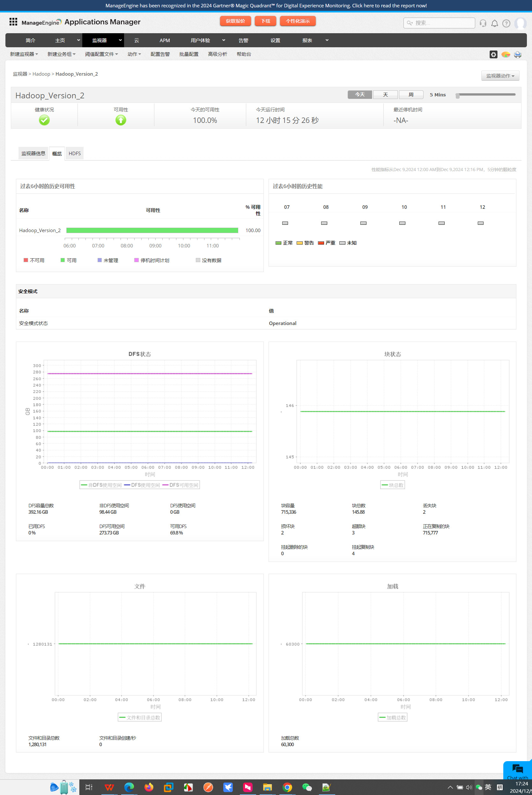Open the pie chart report icon
This screenshot has width=532, height=795.
point(506,54)
